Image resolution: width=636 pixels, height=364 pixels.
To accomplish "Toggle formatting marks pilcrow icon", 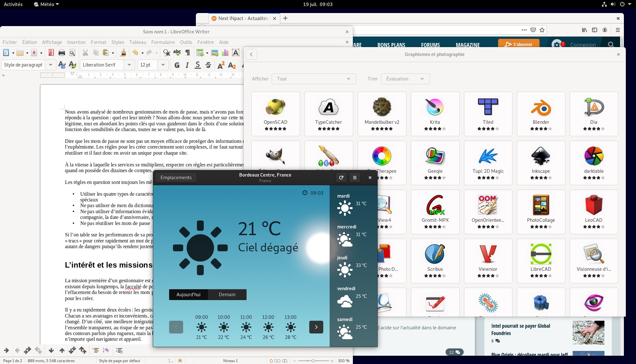I will coord(188,53).
